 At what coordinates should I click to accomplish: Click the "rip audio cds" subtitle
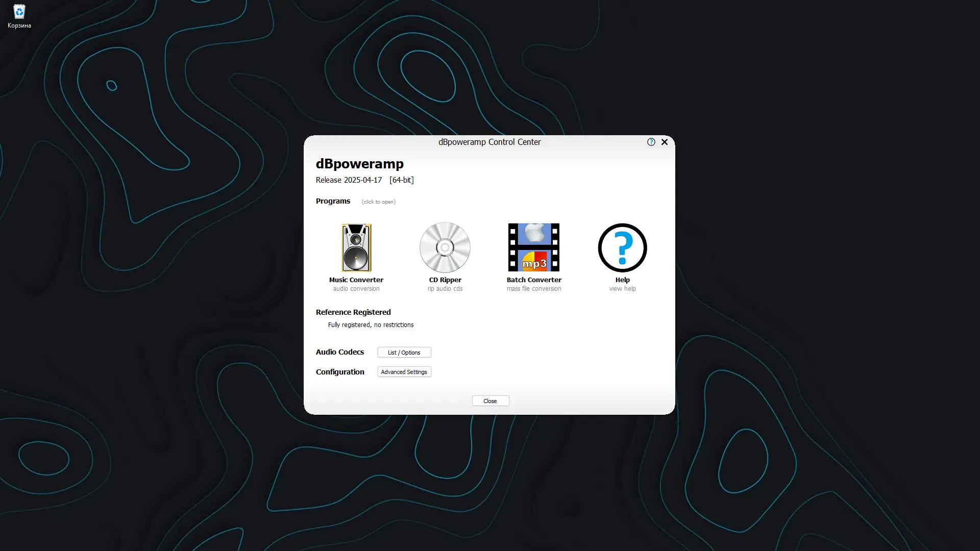(445, 289)
